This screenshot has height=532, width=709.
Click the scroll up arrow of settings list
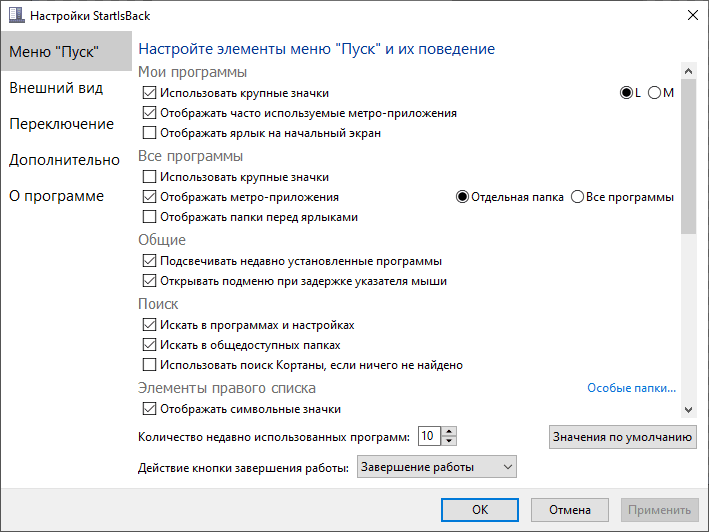click(x=688, y=71)
